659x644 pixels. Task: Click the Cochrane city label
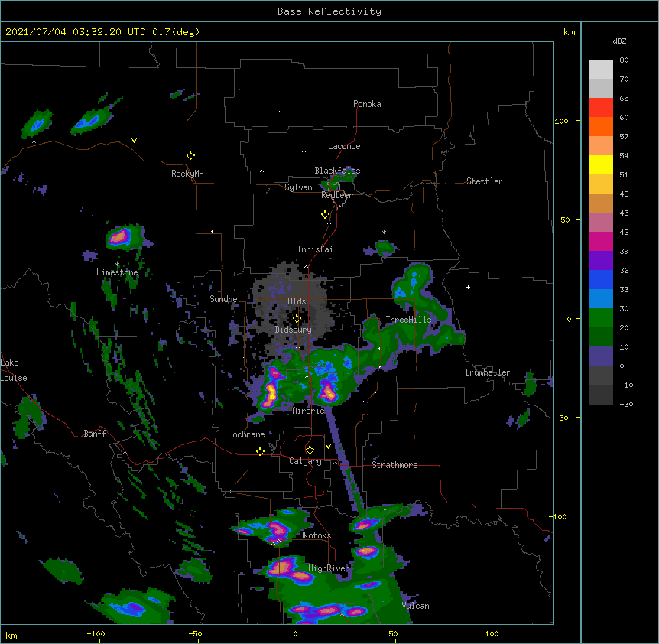pyautogui.click(x=246, y=434)
